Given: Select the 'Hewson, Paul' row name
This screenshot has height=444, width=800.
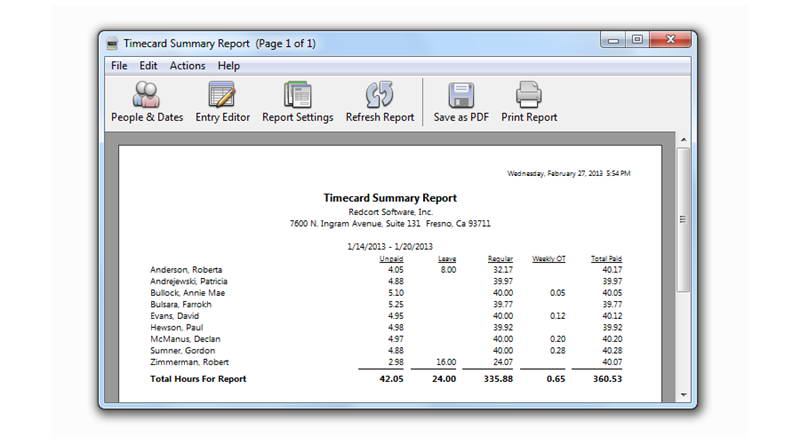Looking at the screenshot, I should (x=177, y=328).
